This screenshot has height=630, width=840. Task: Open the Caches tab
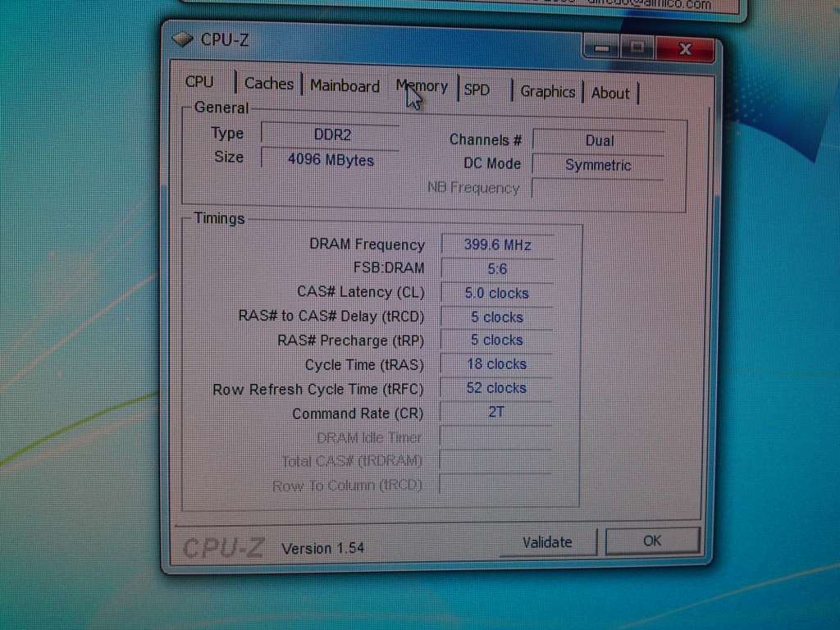click(x=269, y=84)
